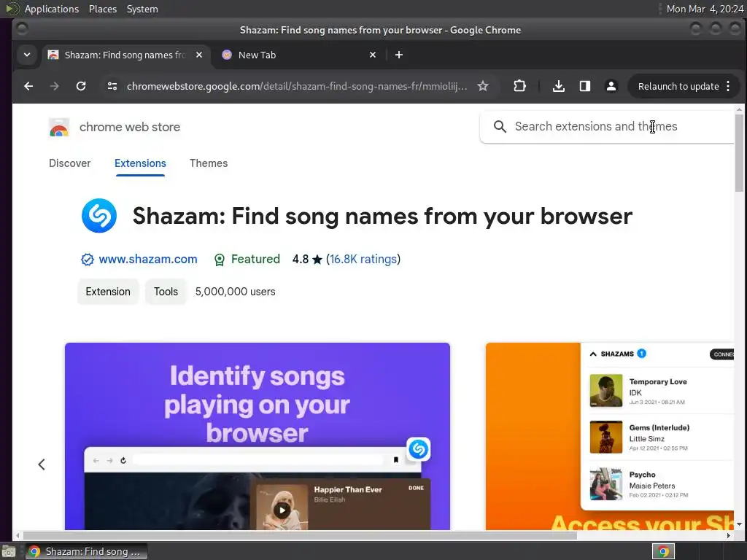Bookmark this page with star icon
The height and width of the screenshot is (560, 747).
[x=483, y=86]
